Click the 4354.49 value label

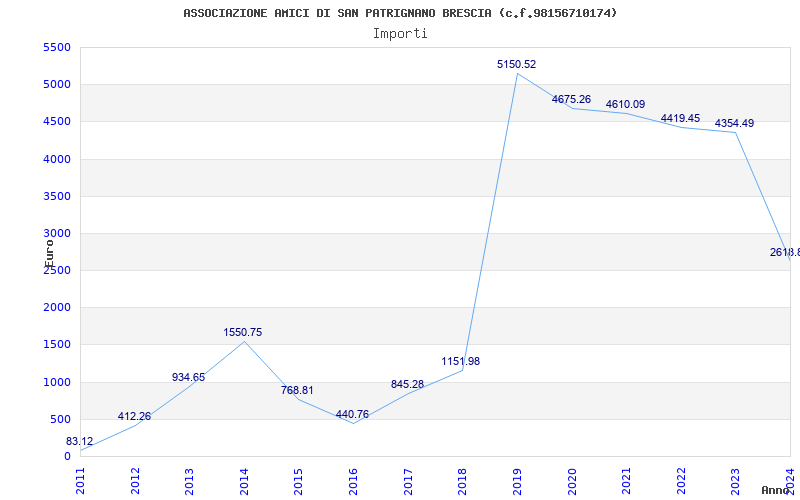(x=734, y=123)
